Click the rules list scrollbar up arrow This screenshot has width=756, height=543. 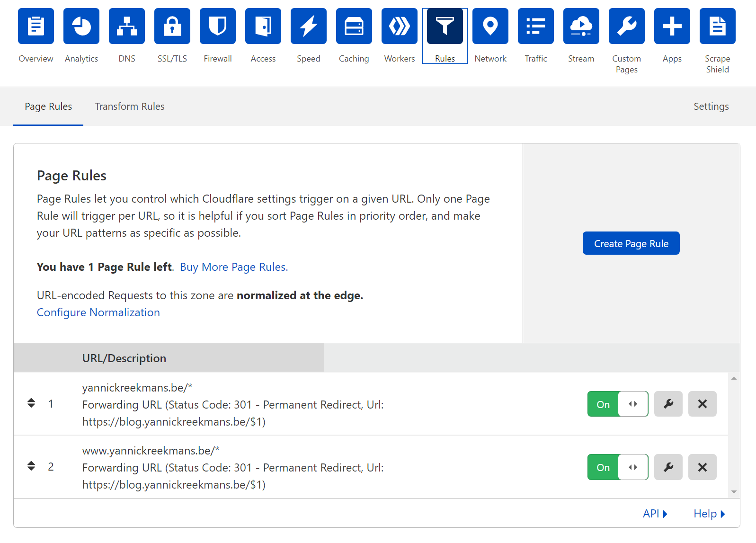[x=734, y=378]
